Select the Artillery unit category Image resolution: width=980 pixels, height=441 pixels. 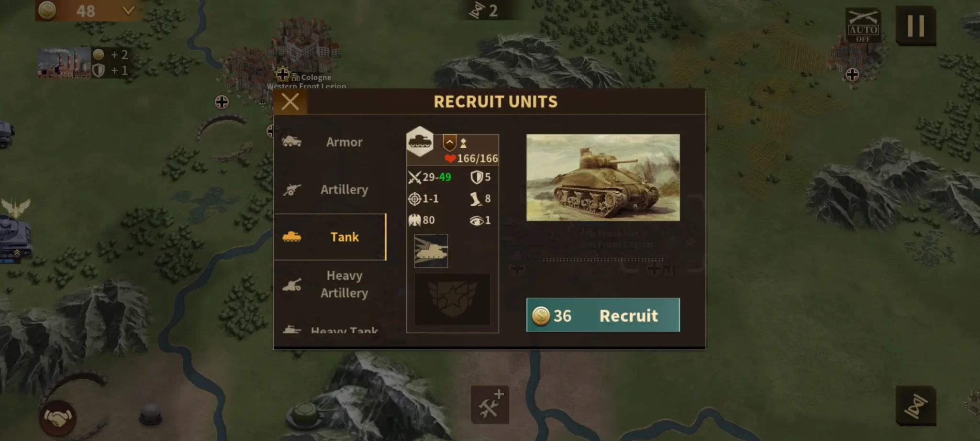point(330,189)
